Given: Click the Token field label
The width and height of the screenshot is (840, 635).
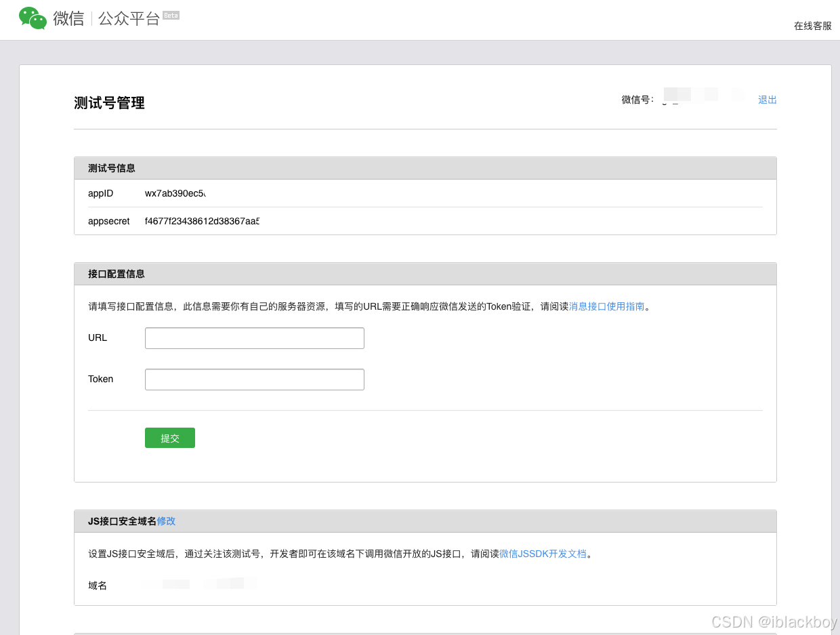Looking at the screenshot, I should (101, 379).
